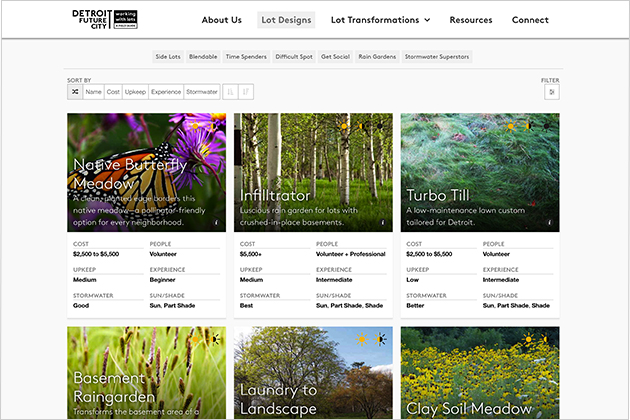Select Native Butterfly Meadow stormwater 'Good'
The width and height of the screenshot is (630, 420).
point(81,305)
